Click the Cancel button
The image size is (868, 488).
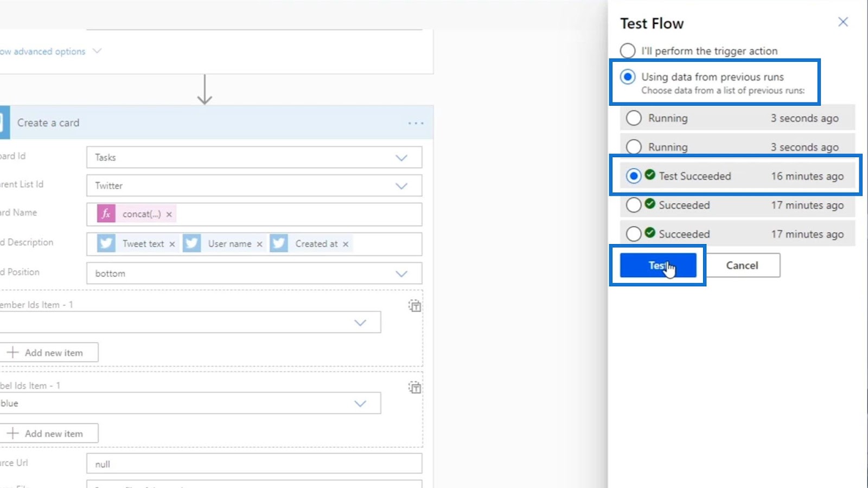742,265
